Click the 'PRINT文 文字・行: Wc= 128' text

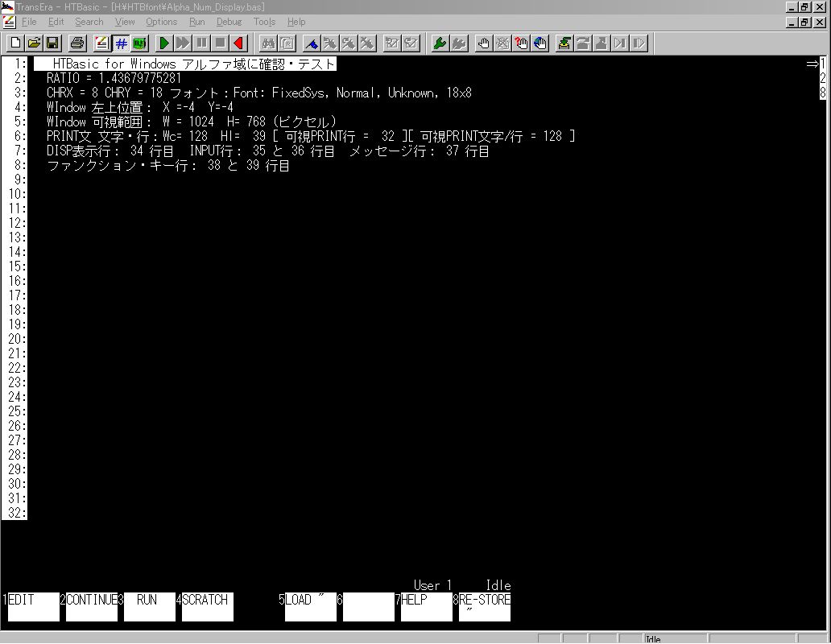click(127, 137)
